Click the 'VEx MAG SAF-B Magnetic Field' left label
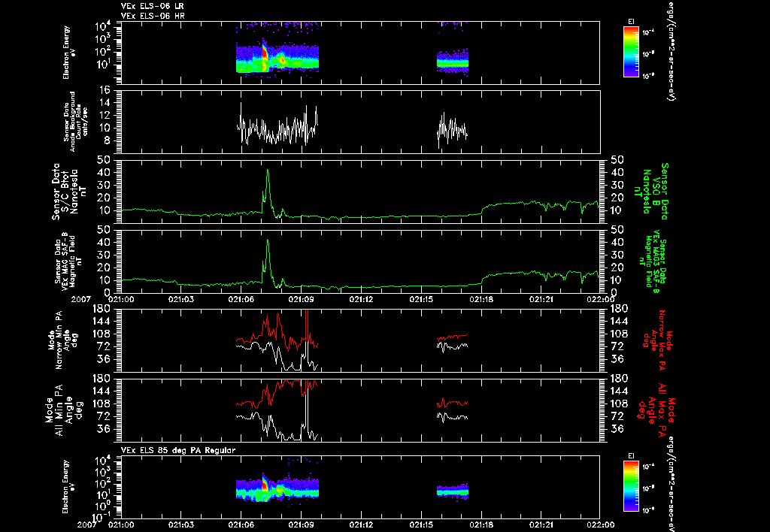770x532 pixels. tap(68, 261)
